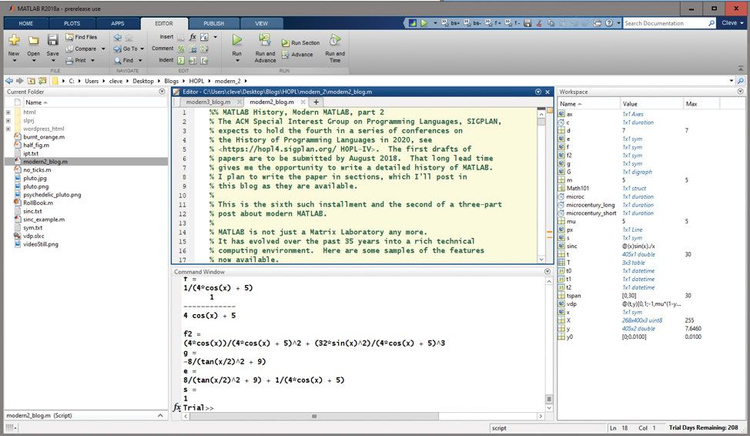Select RollBook.m in Current Folder
750x436 pixels.
click(38, 203)
